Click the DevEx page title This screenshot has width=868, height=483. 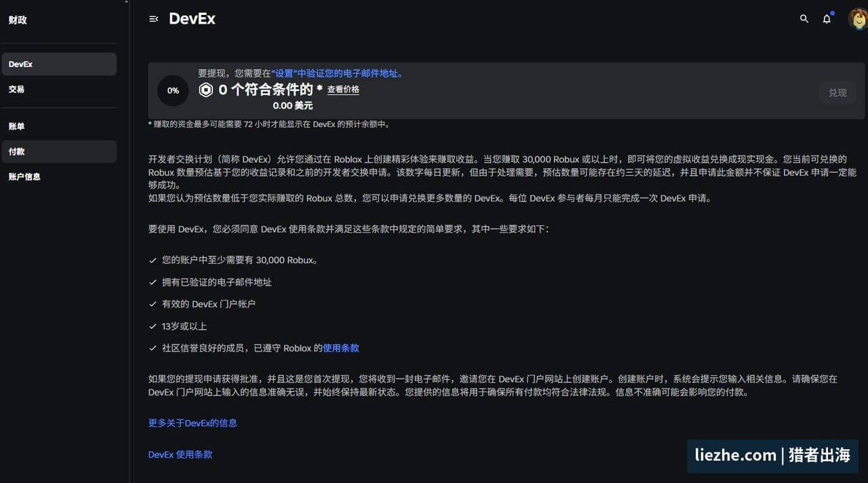click(x=192, y=19)
